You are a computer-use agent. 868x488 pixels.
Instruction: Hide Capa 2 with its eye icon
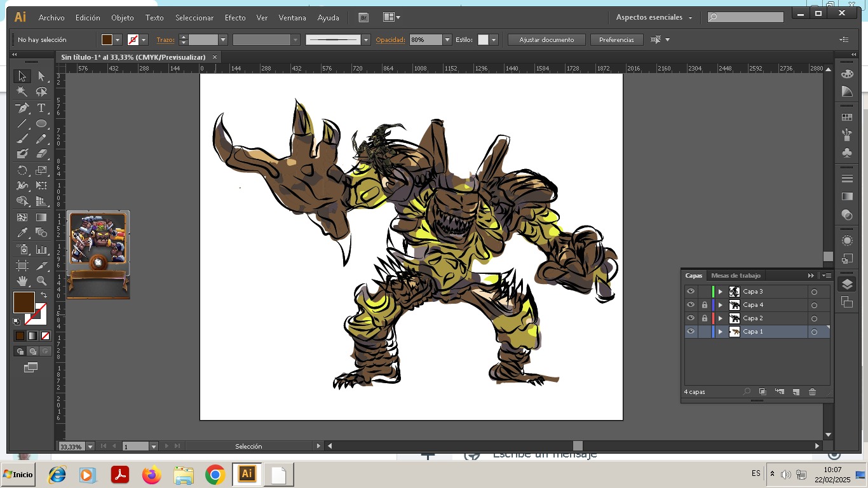pyautogui.click(x=691, y=318)
